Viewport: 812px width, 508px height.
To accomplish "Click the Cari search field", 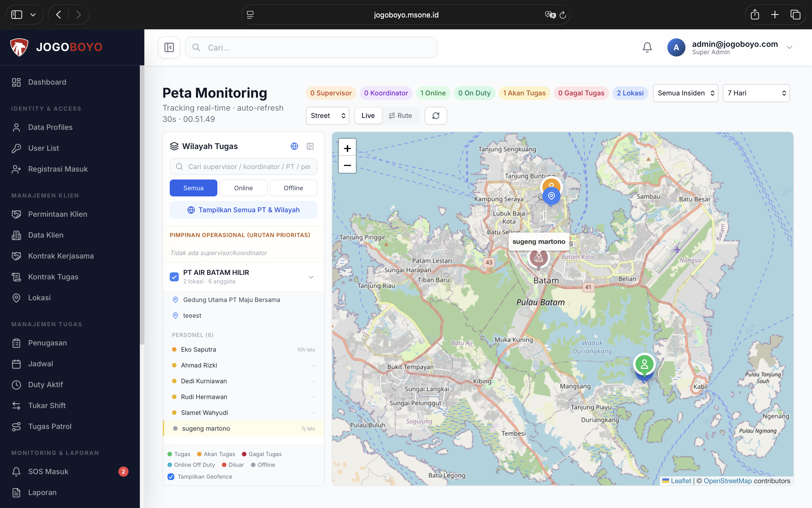I will tap(311, 47).
